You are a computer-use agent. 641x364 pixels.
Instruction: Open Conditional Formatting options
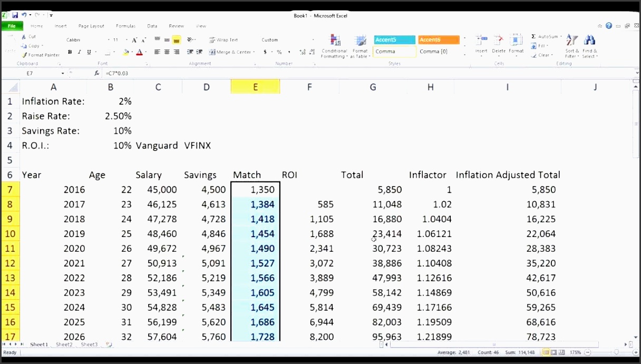tap(334, 47)
